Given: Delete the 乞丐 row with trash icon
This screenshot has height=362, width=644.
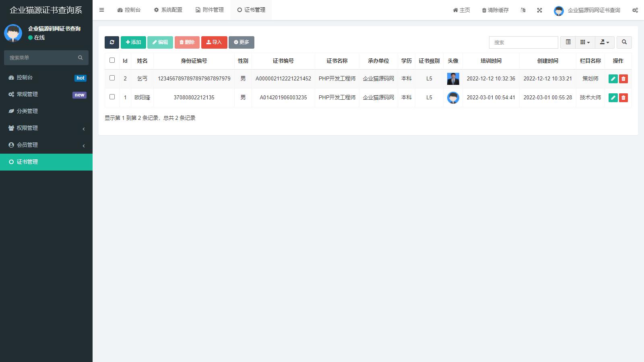Looking at the screenshot, I should tap(623, 79).
